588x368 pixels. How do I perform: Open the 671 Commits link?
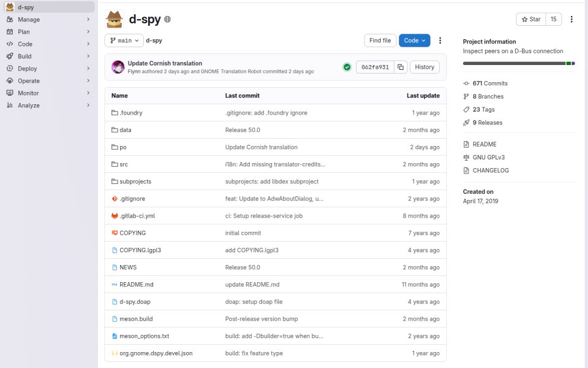(x=490, y=83)
